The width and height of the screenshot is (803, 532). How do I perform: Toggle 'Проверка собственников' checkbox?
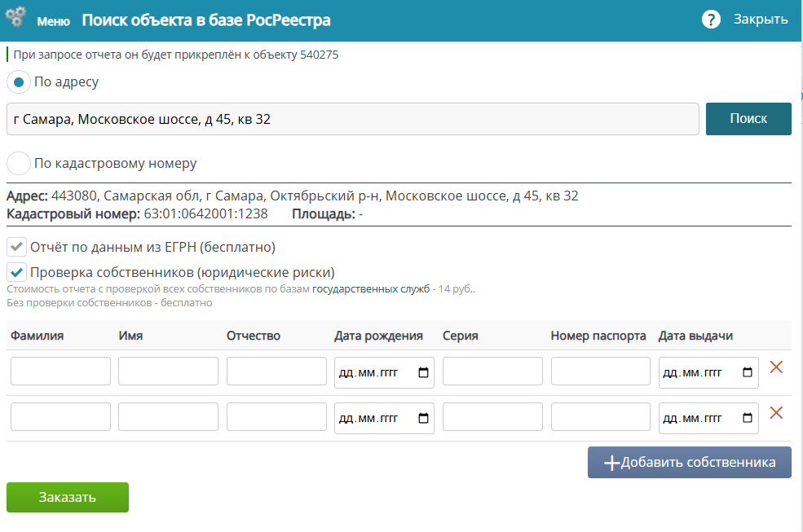16,272
